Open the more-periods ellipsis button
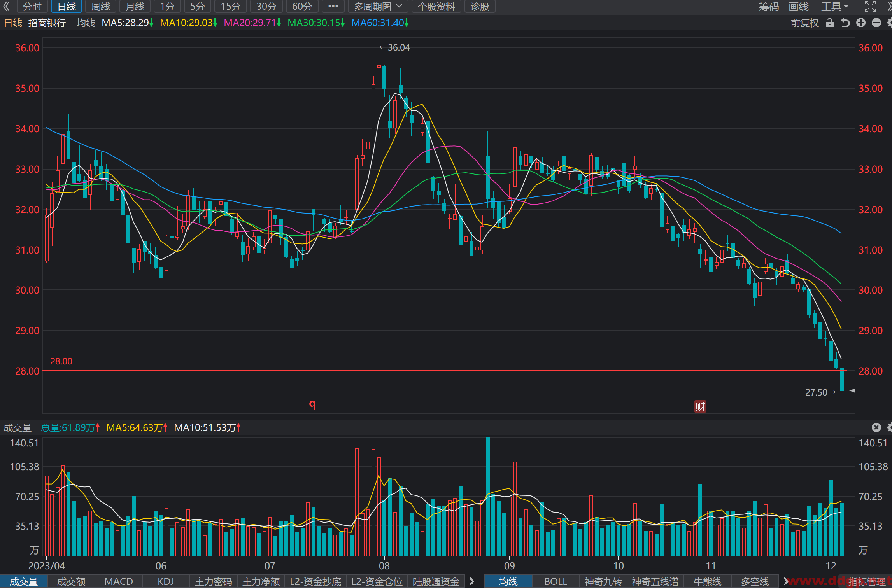This screenshot has height=588, width=892. point(333,7)
